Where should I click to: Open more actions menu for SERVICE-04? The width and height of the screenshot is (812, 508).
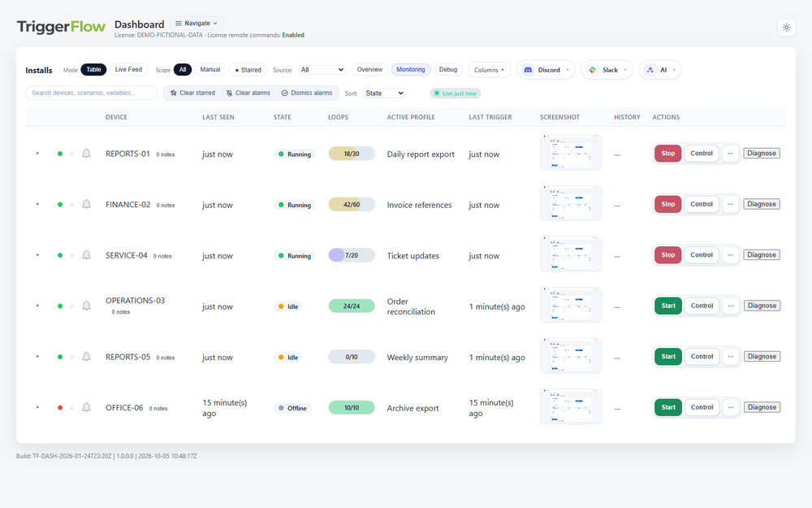click(730, 255)
